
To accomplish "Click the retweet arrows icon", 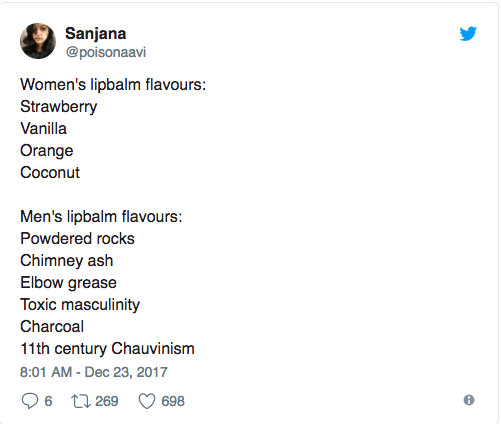I will tap(81, 401).
